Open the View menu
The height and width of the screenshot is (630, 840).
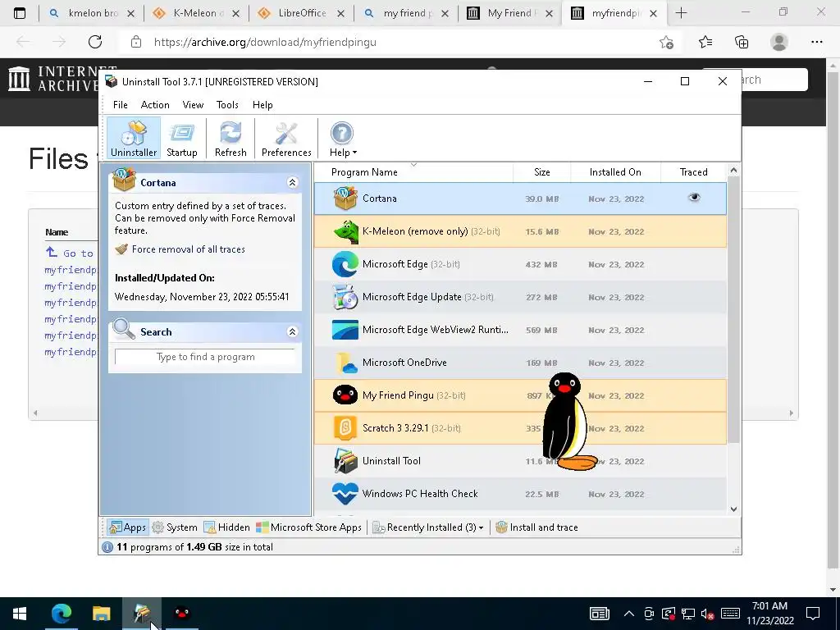[193, 105]
